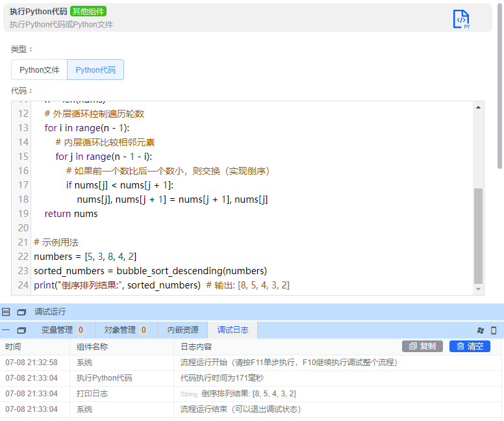The height and width of the screenshot is (421, 504).
Task: Switch to the 调试日志 tab
Action: point(233,330)
